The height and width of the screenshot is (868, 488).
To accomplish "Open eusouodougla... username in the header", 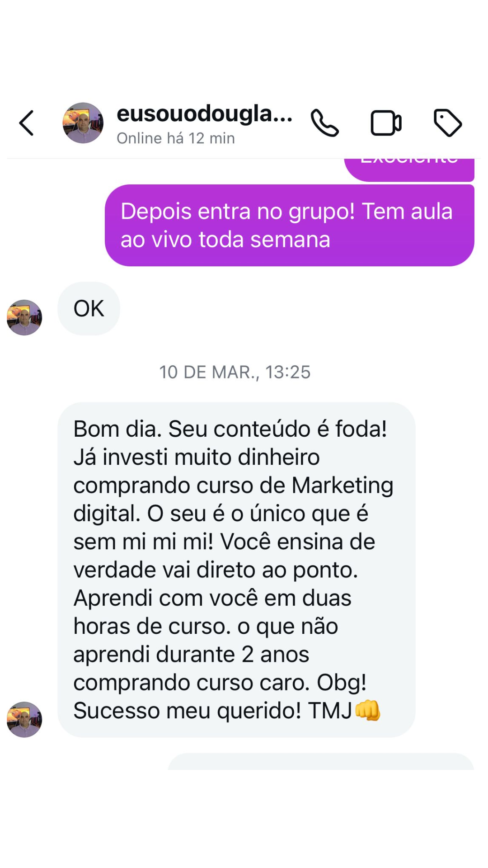I will pyautogui.click(x=205, y=113).
